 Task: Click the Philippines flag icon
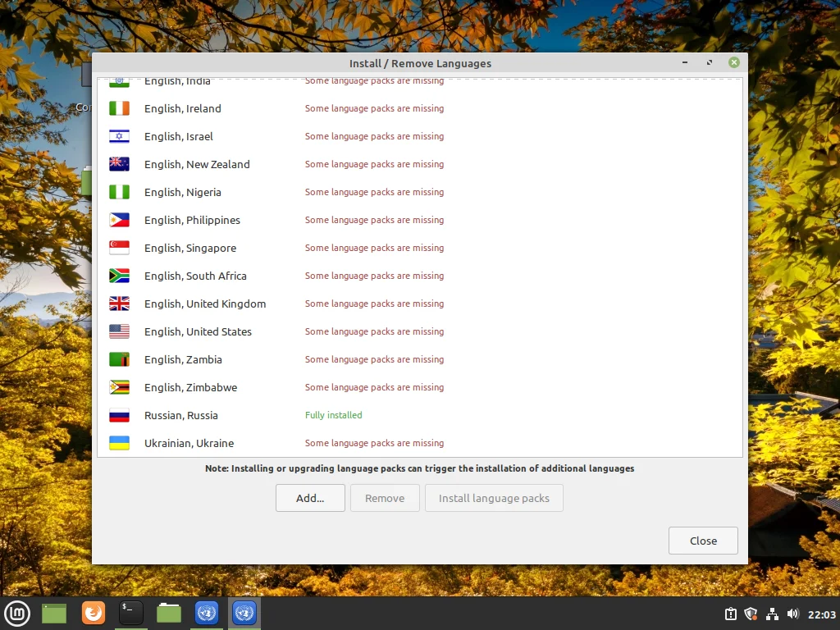(119, 220)
